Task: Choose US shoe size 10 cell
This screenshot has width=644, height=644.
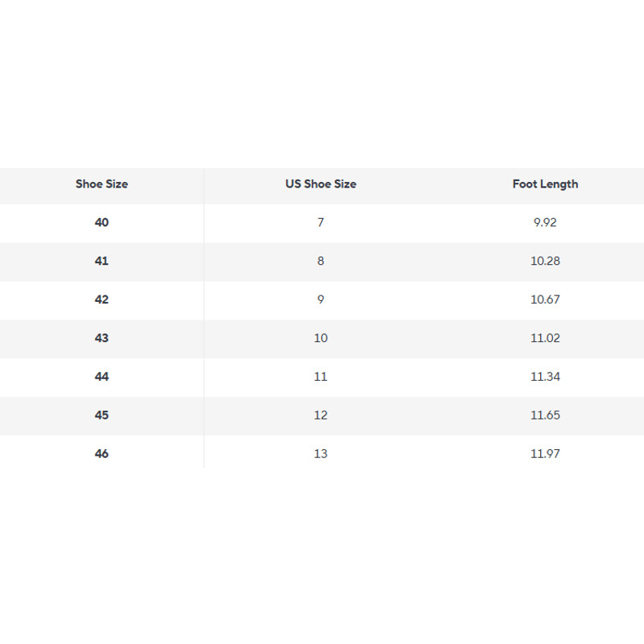Action: pos(320,338)
